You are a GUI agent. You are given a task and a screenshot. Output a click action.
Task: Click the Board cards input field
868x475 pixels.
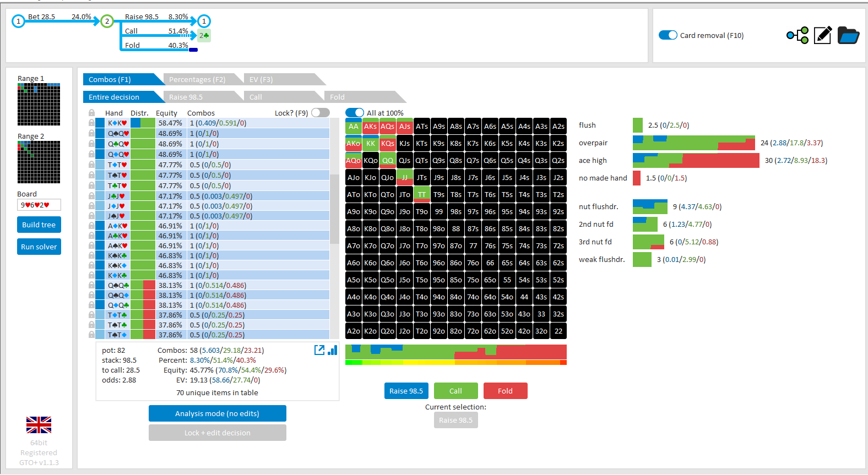(39, 205)
